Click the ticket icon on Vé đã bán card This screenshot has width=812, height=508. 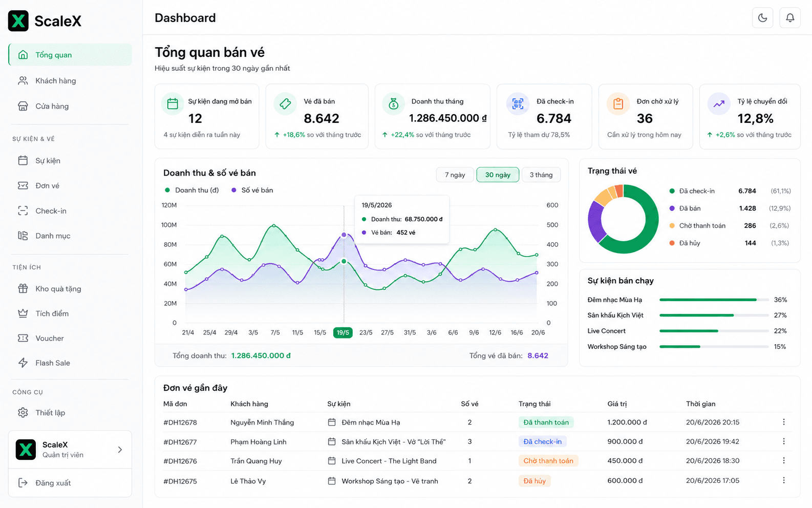(x=285, y=104)
